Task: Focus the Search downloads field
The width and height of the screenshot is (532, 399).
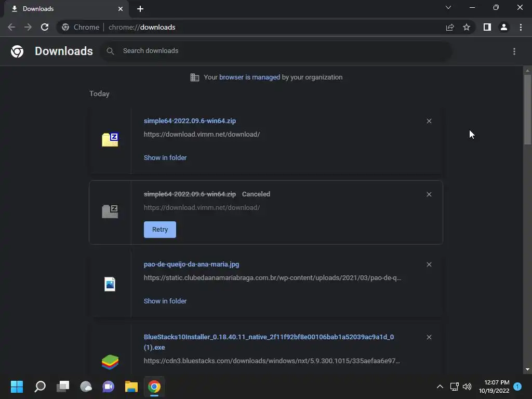Action: pyautogui.click(x=275, y=51)
